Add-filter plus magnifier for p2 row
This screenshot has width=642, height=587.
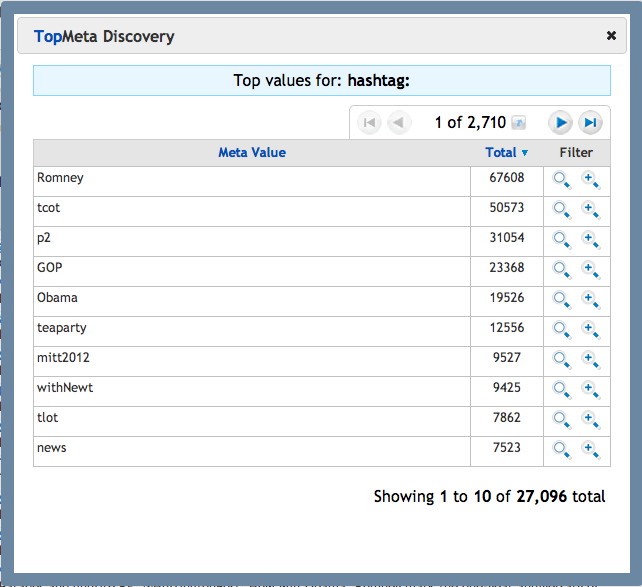click(x=591, y=240)
